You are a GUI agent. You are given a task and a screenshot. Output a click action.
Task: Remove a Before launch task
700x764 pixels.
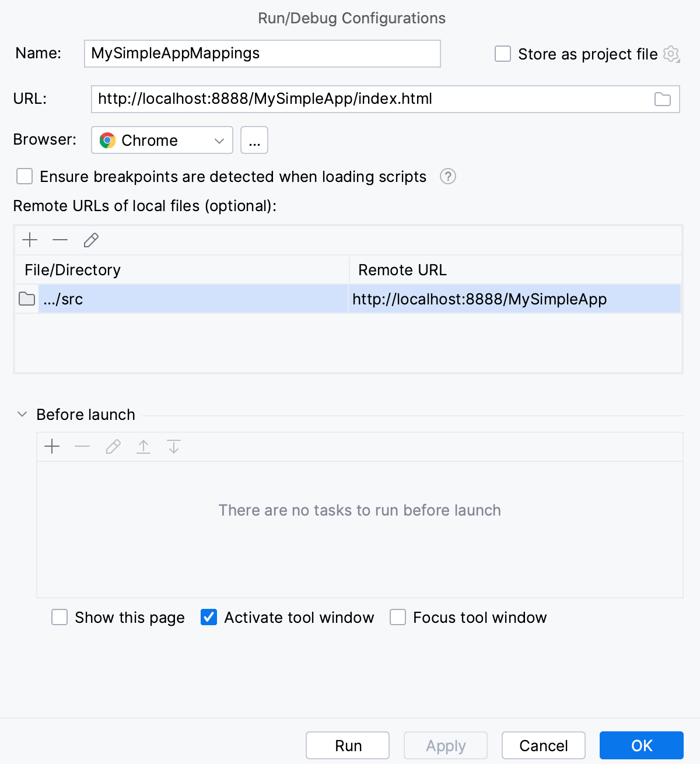pos(82,446)
